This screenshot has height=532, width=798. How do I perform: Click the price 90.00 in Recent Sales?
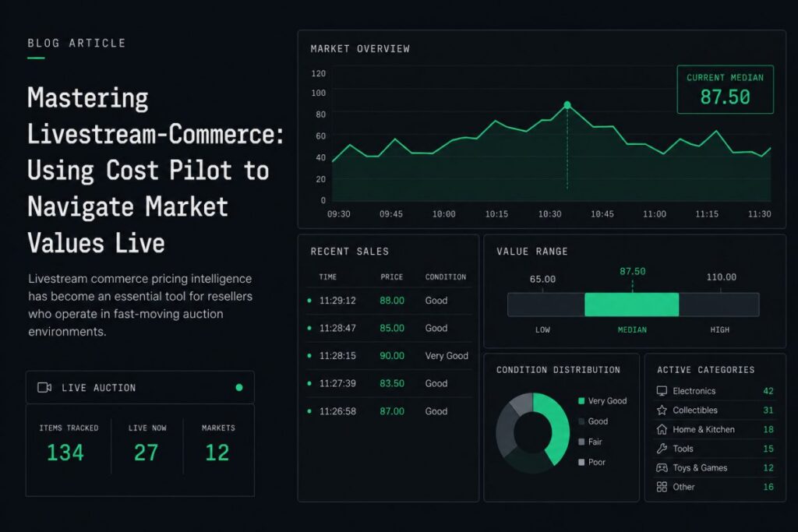pos(392,355)
